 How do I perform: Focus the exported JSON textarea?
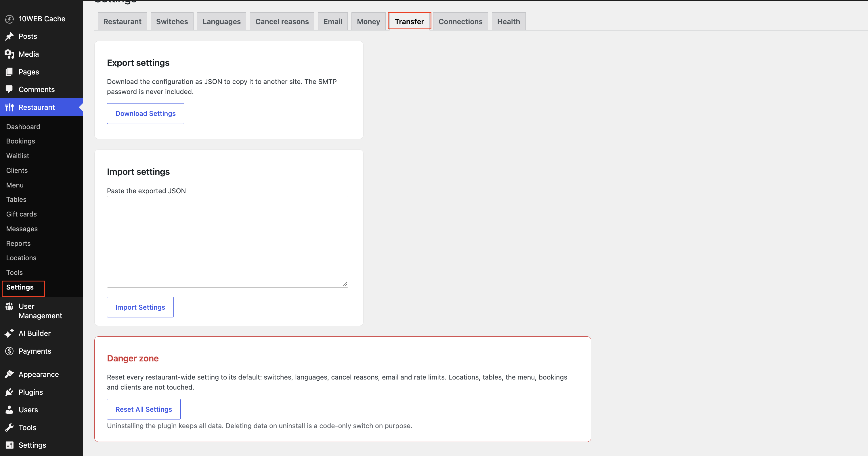click(x=227, y=242)
